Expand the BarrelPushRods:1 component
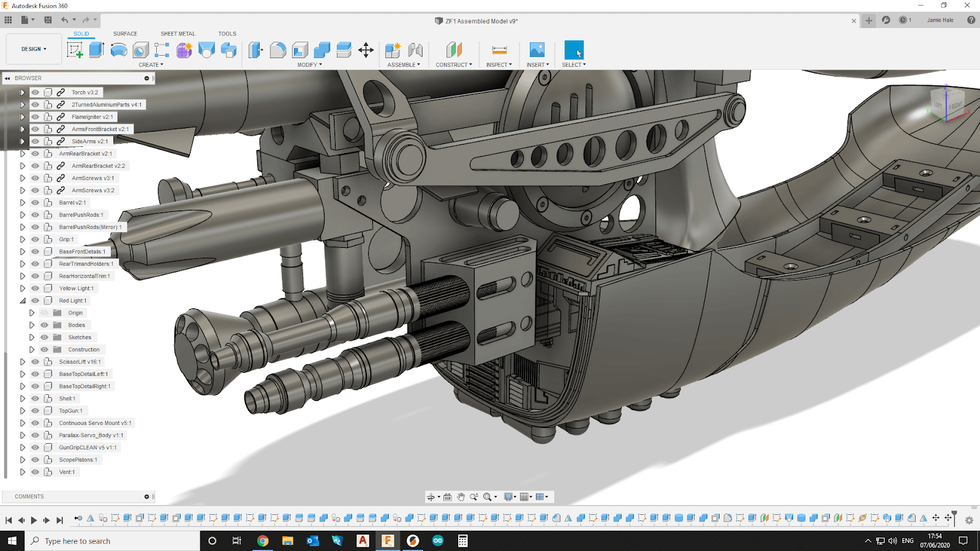The height and width of the screenshot is (551, 980). tap(23, 215)
